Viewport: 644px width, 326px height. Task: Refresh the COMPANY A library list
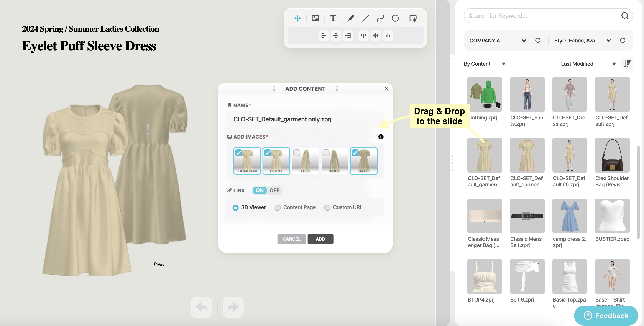pos(538,40)
